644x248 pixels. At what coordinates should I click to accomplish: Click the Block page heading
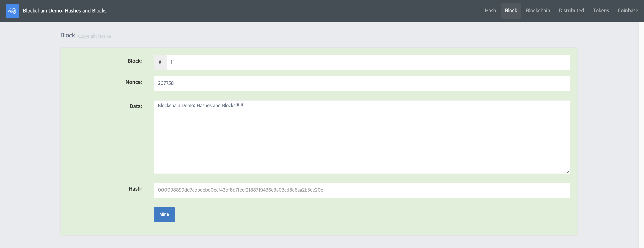coord(67,35)
